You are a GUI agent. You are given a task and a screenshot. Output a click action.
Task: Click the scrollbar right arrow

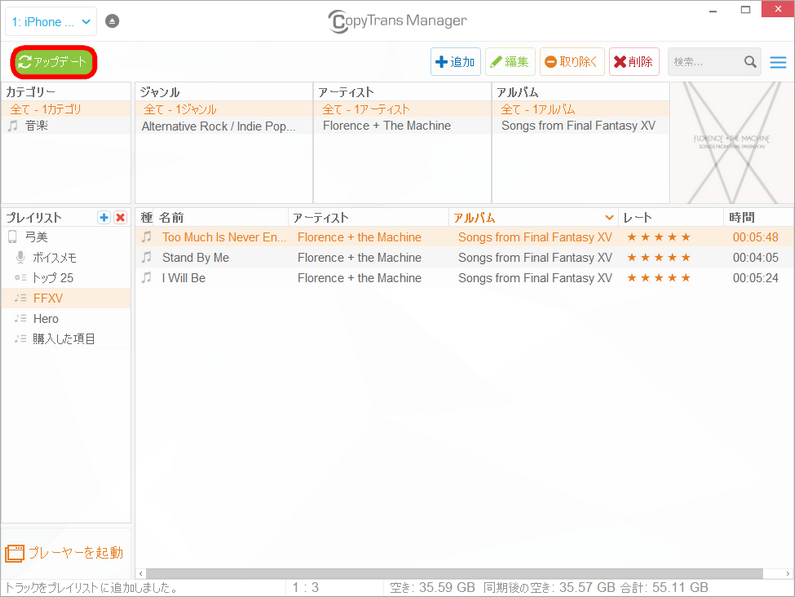(787, 574)
